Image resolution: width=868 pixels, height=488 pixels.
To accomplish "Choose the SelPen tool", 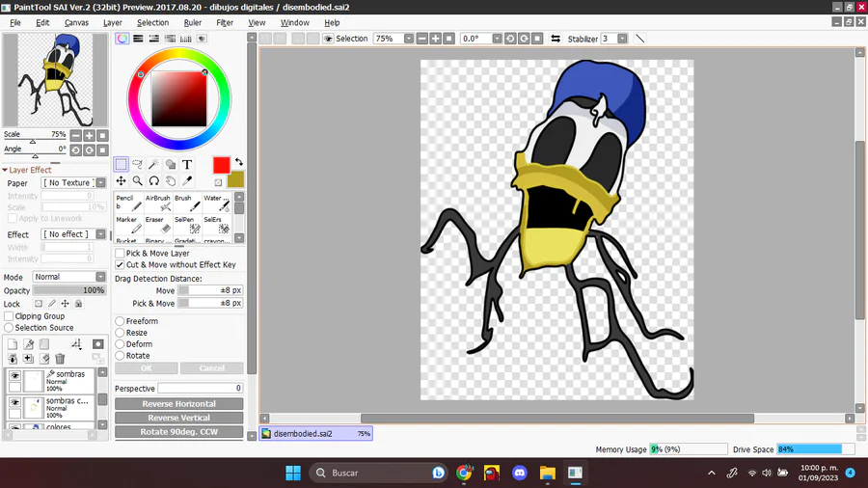I will [x=187, y=224].
